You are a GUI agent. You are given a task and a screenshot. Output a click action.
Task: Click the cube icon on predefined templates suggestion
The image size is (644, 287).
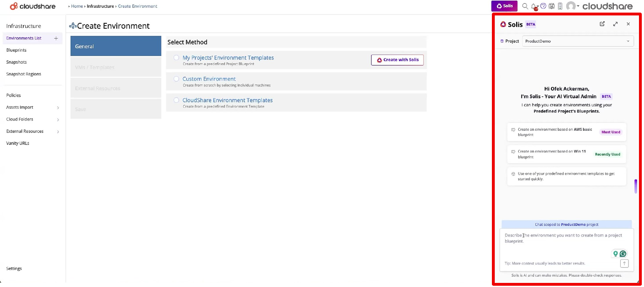pyautogui.click(x=513, y=174)
